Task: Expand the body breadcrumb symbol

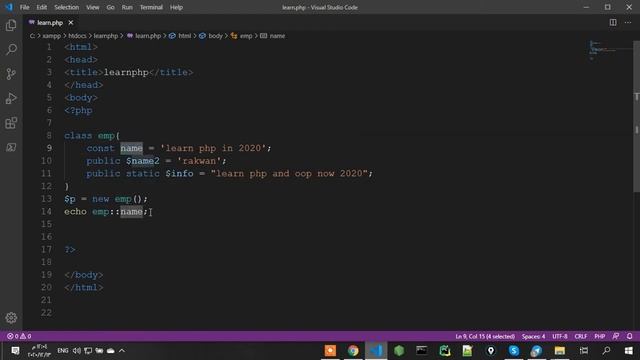Action: pyautogui.click(x=211, y=36)
